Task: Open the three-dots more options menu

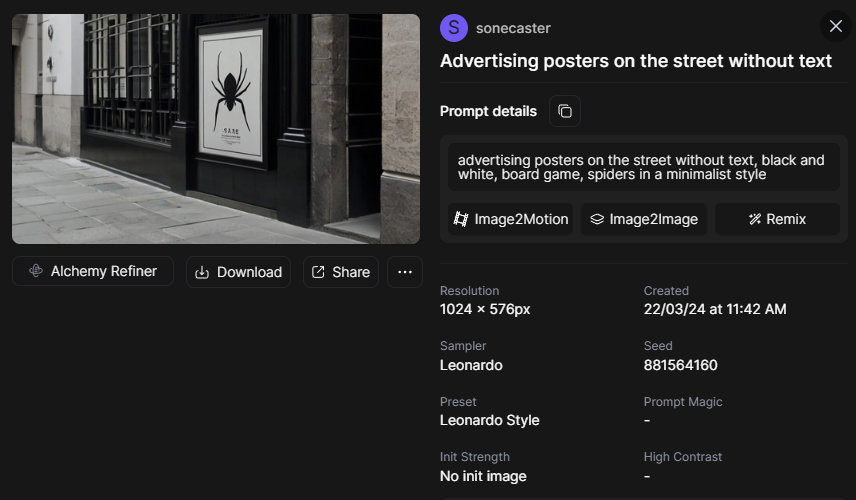Action: [405, 272]
